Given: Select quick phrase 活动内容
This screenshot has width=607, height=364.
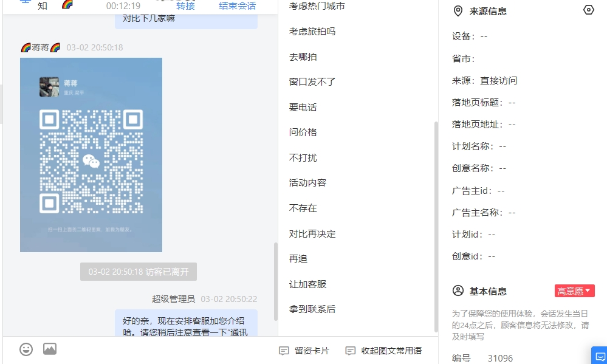Looking at the screenshot, I should tap(308, 183).
